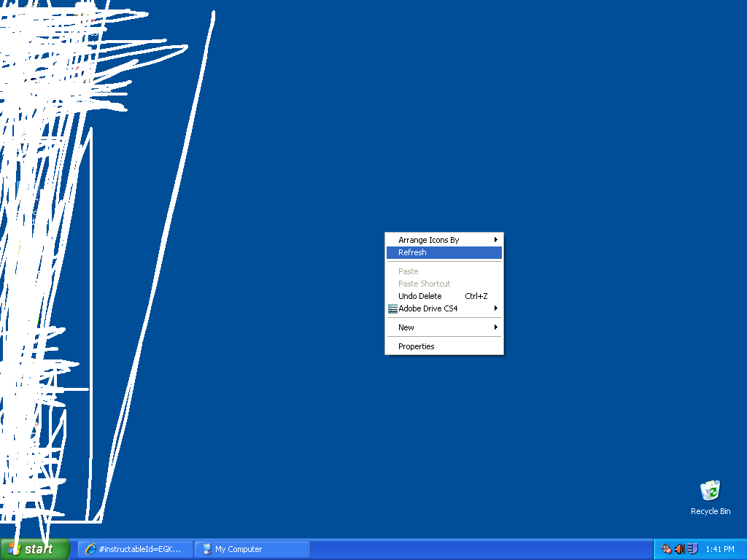The height and width of the screenshot is (560, 747).
Task: Select the Arrange Icons By menu entry
Action: (429, 240)
